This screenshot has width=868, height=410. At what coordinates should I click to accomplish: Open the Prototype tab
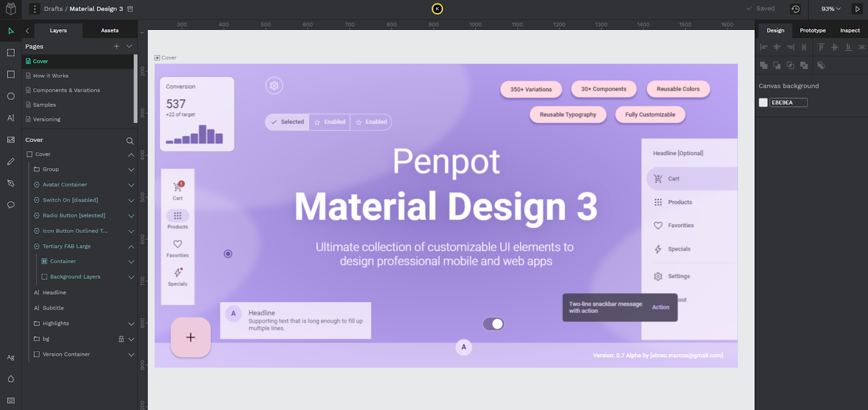(813, 30)
